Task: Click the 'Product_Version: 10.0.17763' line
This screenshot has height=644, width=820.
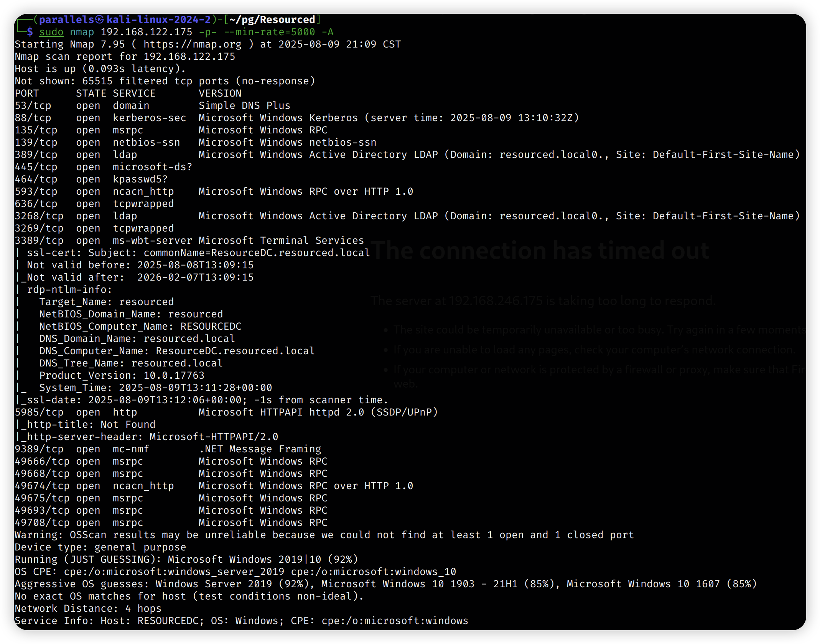Action: click(x=122, y=376)
